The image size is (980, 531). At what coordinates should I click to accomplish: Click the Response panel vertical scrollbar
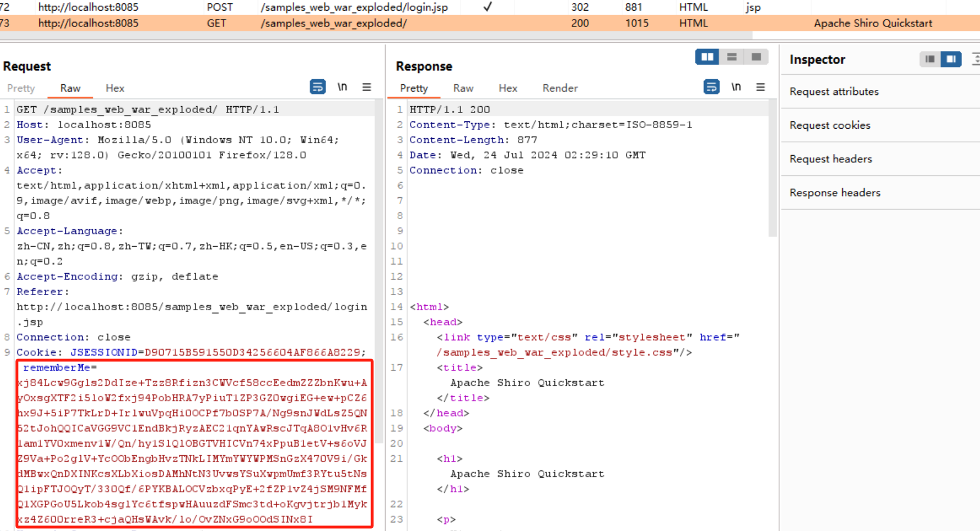point(773,169)
